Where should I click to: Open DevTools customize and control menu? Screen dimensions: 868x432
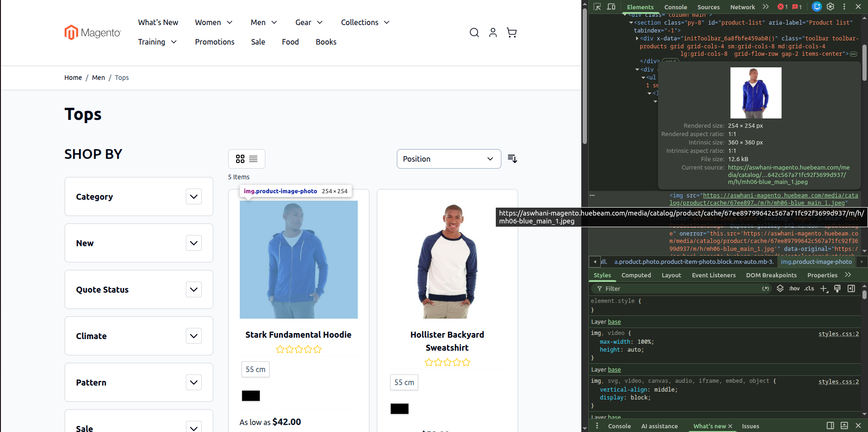coord(844,7)
